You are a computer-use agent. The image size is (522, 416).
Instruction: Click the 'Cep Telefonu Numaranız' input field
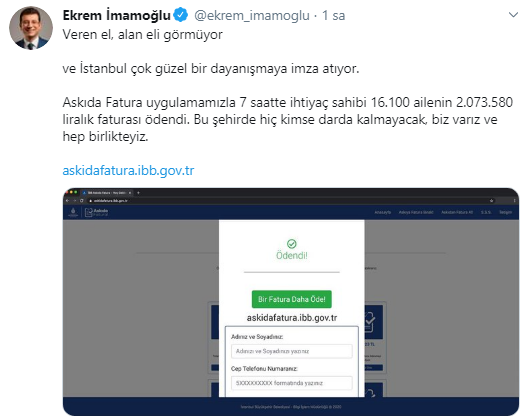click(292, 383)
